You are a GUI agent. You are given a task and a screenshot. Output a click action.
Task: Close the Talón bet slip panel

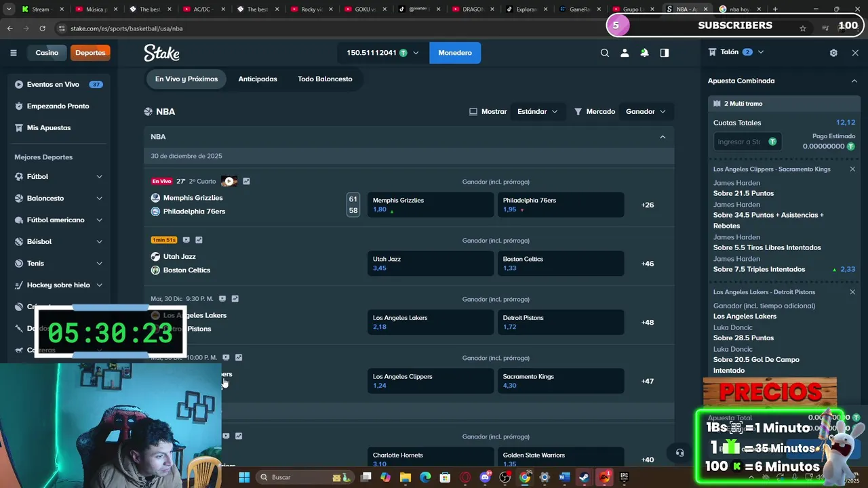click(x=855, y=53)
